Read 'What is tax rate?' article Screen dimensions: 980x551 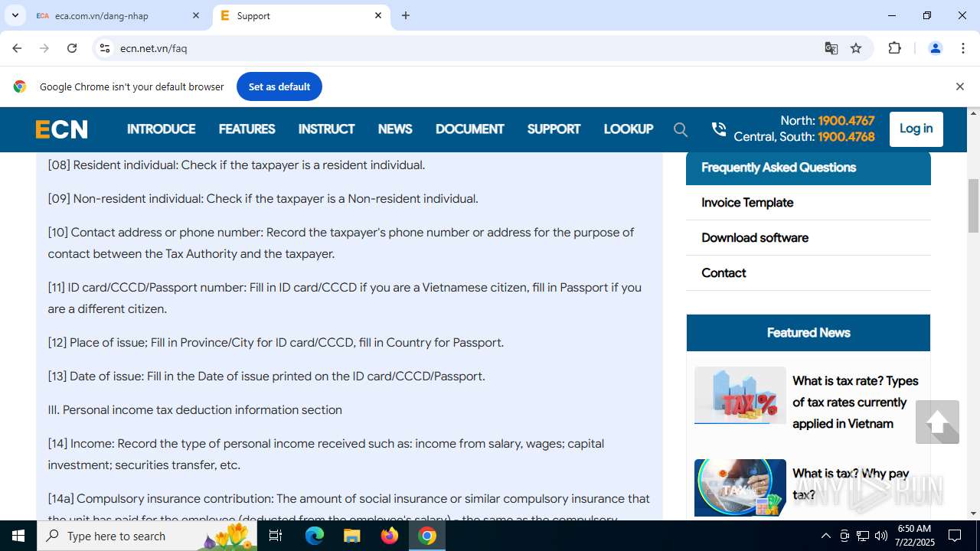point(855,403)
